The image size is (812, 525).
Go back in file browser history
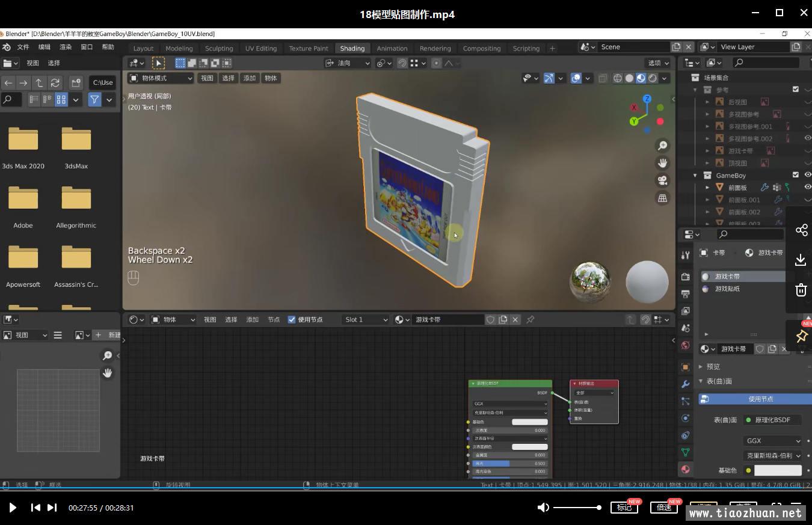point(8,83)
